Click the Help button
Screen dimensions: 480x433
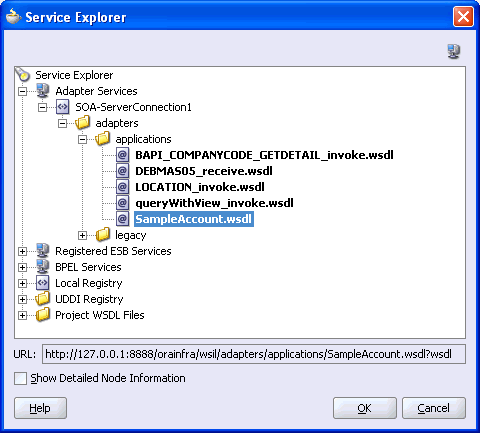tap(40, 408)
